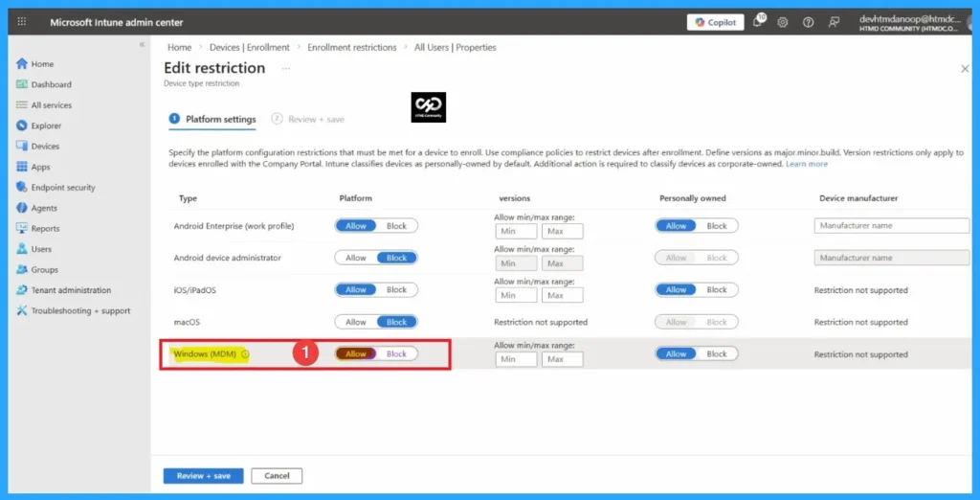Click the Android device administrator row label
Screen dimensions: 980x500
coord(228,258)
